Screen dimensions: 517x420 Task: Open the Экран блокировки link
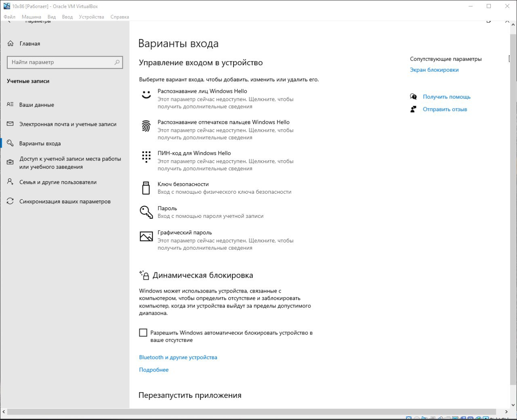click(434, 70)
